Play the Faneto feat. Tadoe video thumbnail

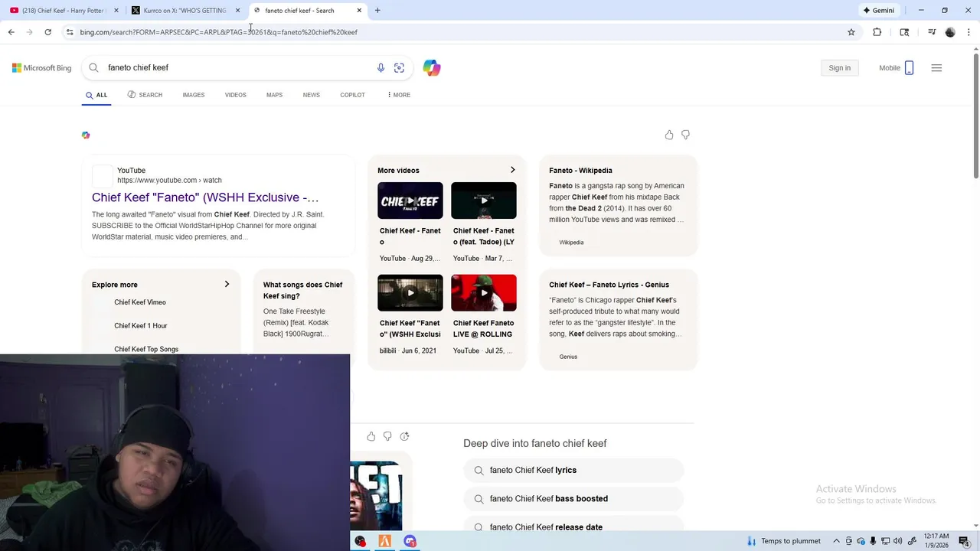484,201
